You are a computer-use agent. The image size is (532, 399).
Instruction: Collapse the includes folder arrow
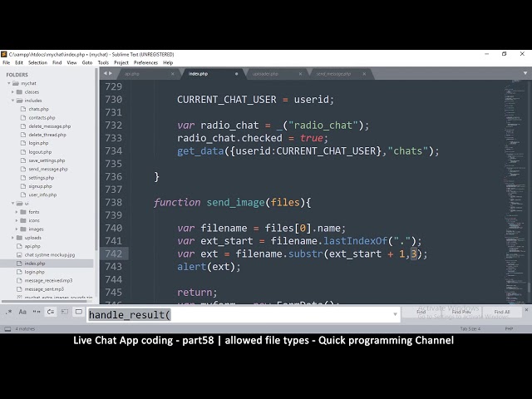point(13,101)
